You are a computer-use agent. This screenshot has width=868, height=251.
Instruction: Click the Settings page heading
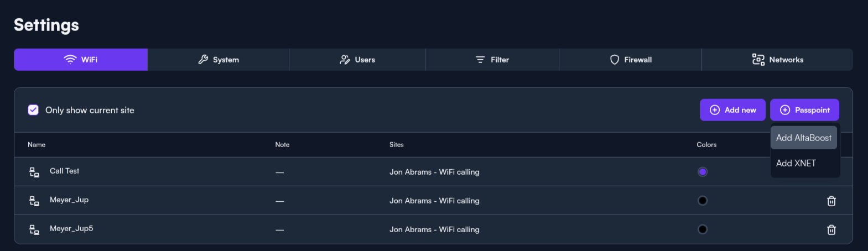pos(46,25)
